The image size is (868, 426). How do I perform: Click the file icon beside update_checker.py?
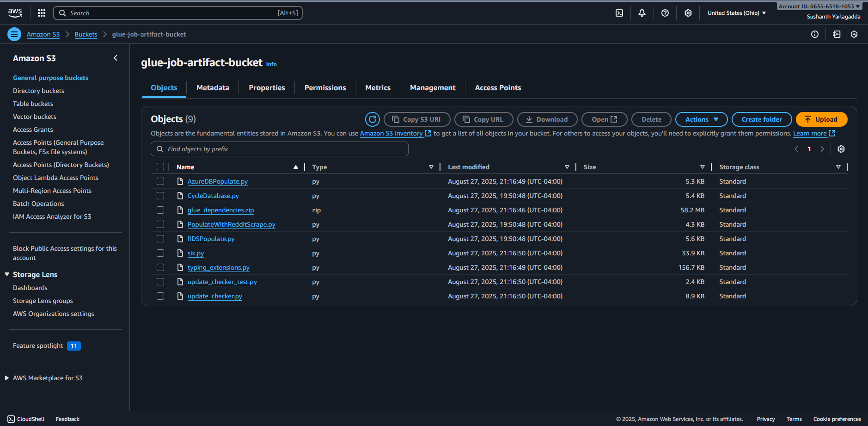point(180,296)
